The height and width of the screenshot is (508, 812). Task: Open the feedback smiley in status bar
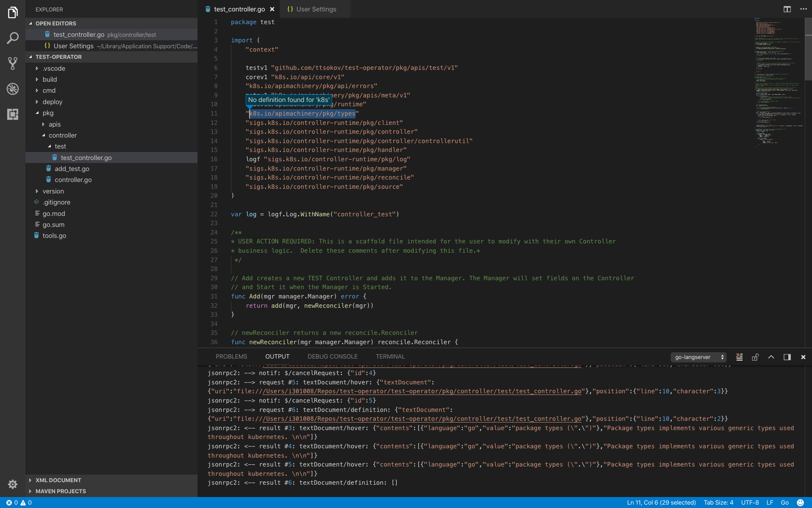tap(800, 502)
